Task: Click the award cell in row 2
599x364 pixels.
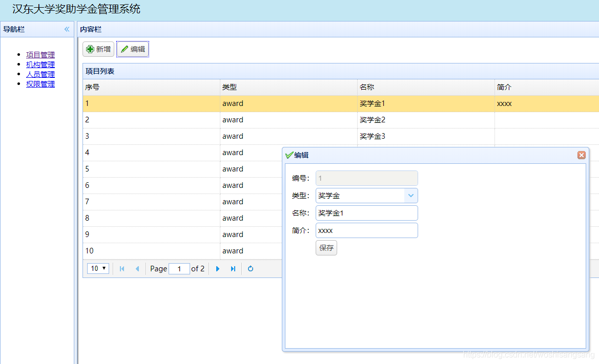Action: pos(289,120)
